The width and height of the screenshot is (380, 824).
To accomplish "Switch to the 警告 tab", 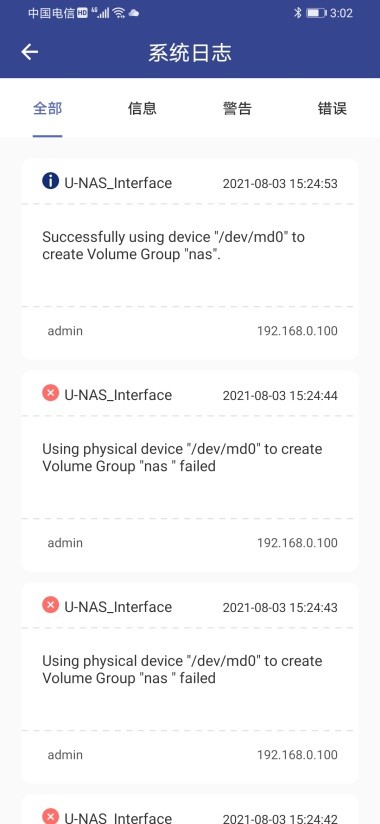I will point(237,108).
